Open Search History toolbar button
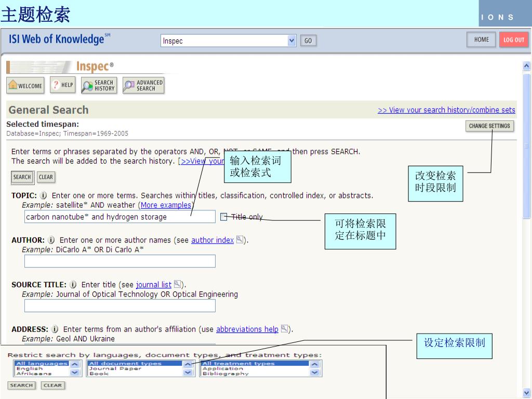The image size is (532, 399). (99, 85)
